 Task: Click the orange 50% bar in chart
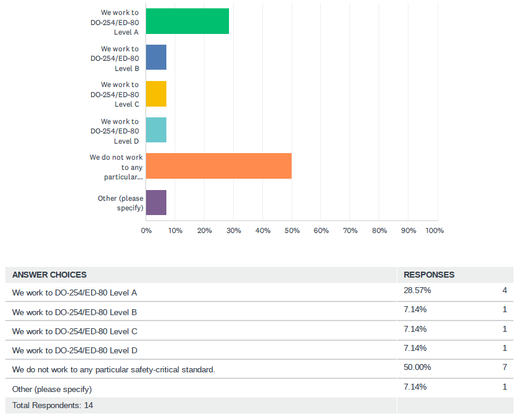218,166
